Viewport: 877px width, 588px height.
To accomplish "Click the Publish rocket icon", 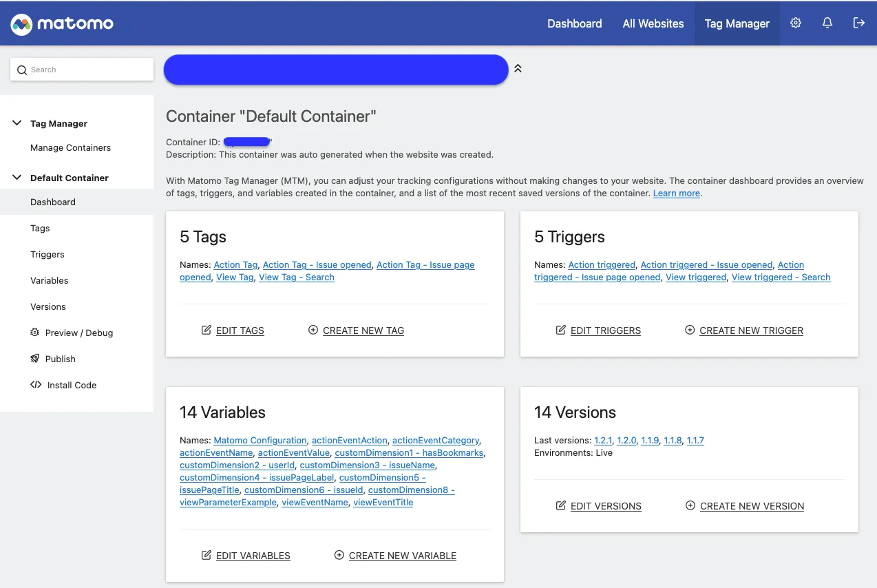I will pyautogui.click(x=35, y=359).
